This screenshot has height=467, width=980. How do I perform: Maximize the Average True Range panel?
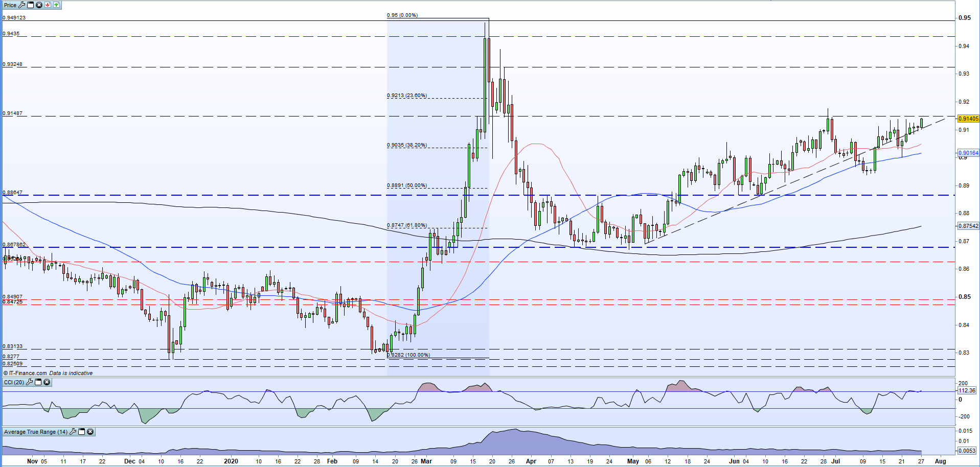[81, 432]
